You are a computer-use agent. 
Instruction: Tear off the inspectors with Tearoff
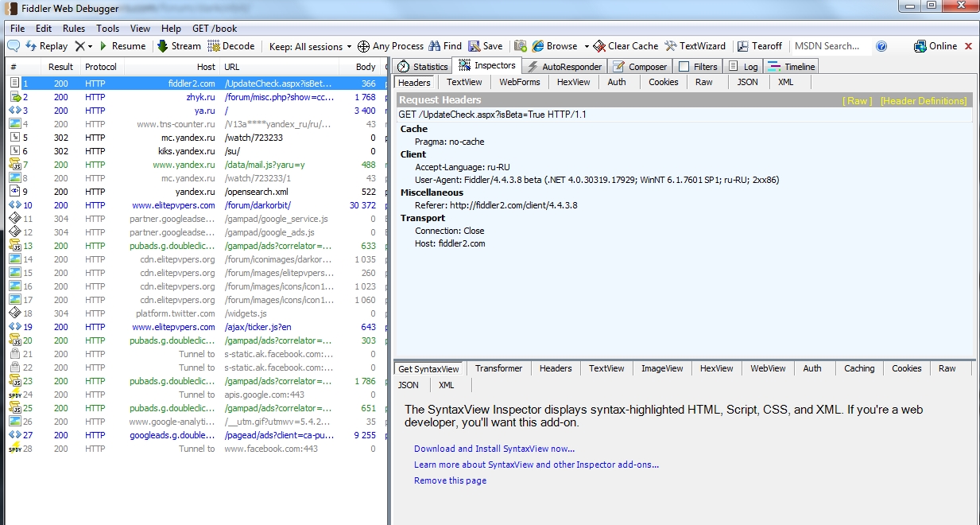tap(760, 46)
